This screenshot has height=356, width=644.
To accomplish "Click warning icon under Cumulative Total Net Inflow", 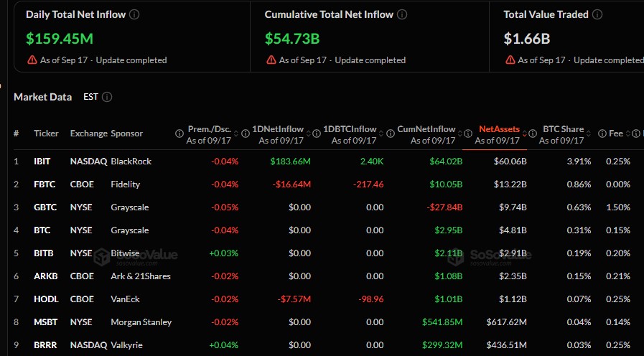I will click(271, 60).
